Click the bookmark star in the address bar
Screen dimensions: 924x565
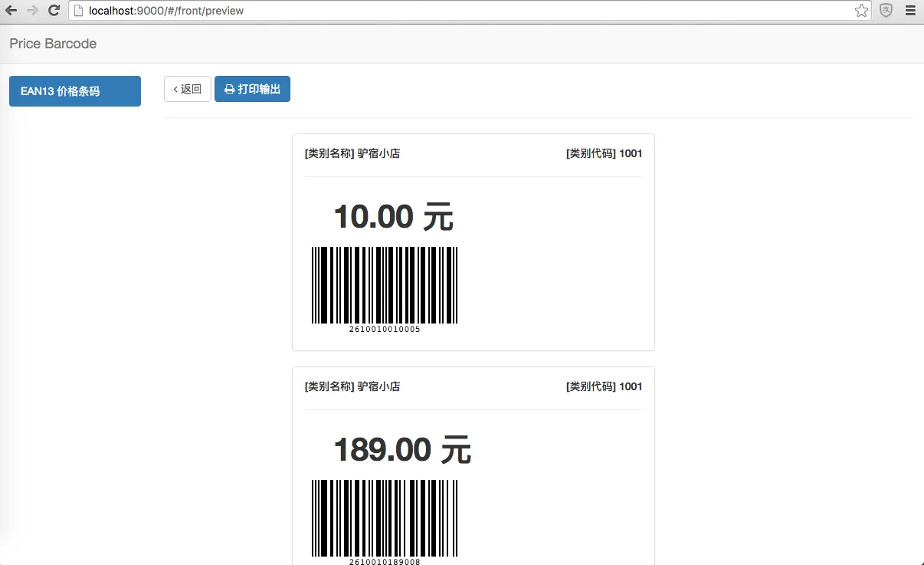[x=862, y=11]
